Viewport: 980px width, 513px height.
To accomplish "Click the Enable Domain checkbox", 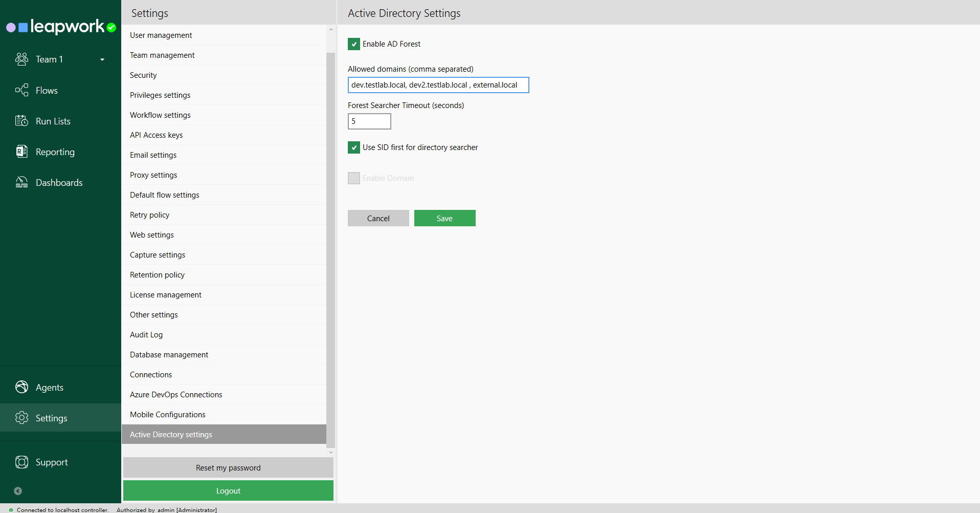I will pyautogui.click(x=354, y=178).
